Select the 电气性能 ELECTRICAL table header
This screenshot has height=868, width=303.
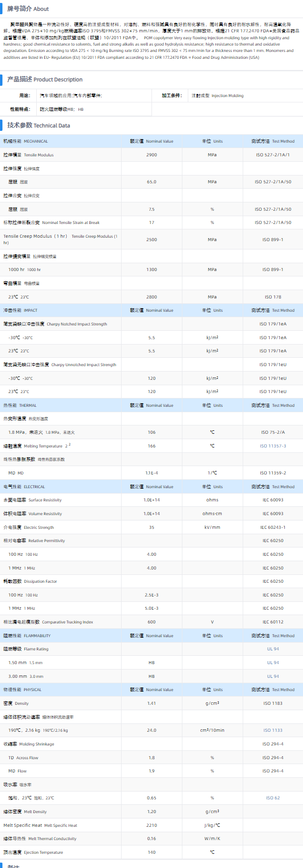point(24,487)
